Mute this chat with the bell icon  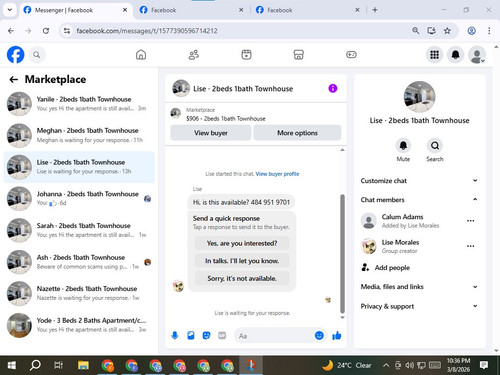403,146
